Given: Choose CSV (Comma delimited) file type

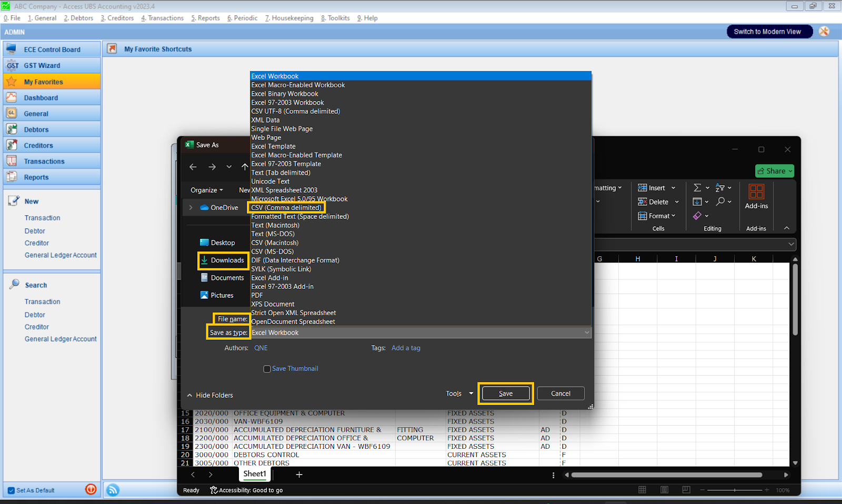Looking at the screenshot, I should (x=286, y=207).
